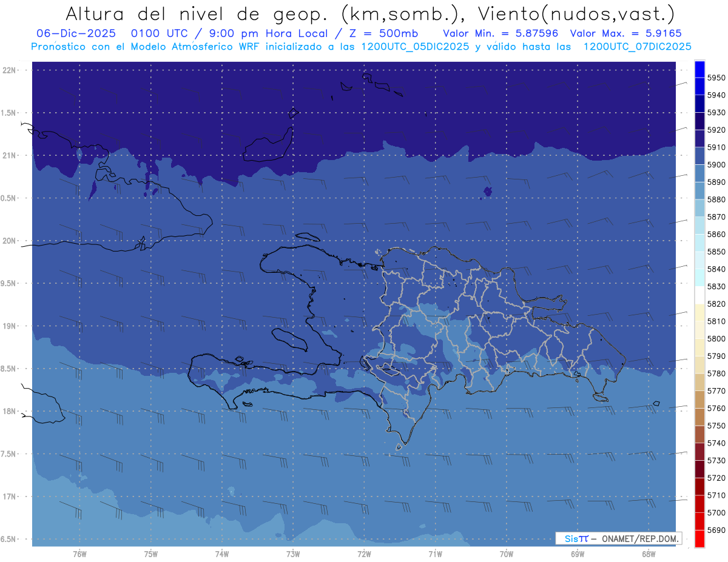Screen dimensions: 728x562
Task: Click the '0100 UTC' time label
Action: tap(159, 33)
